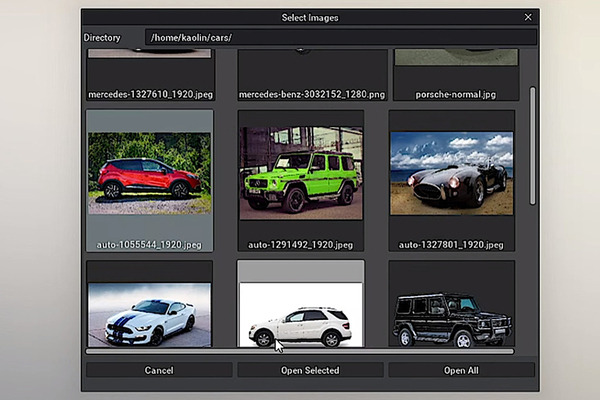Image resolution: width=600 pixels, height=400 pixels.
Task: Click the Select Images title bar
Action: (x=310, y=17)
